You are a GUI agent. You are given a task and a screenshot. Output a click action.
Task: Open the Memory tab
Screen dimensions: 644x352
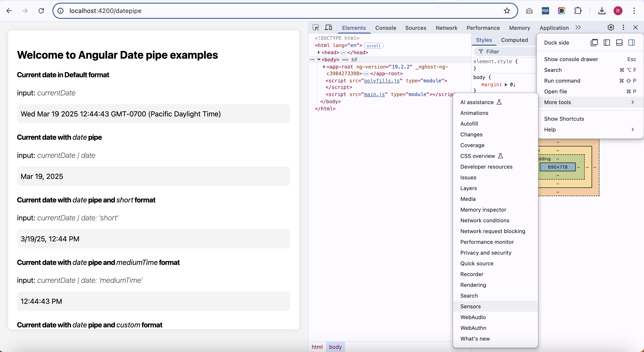click(519, 28)
